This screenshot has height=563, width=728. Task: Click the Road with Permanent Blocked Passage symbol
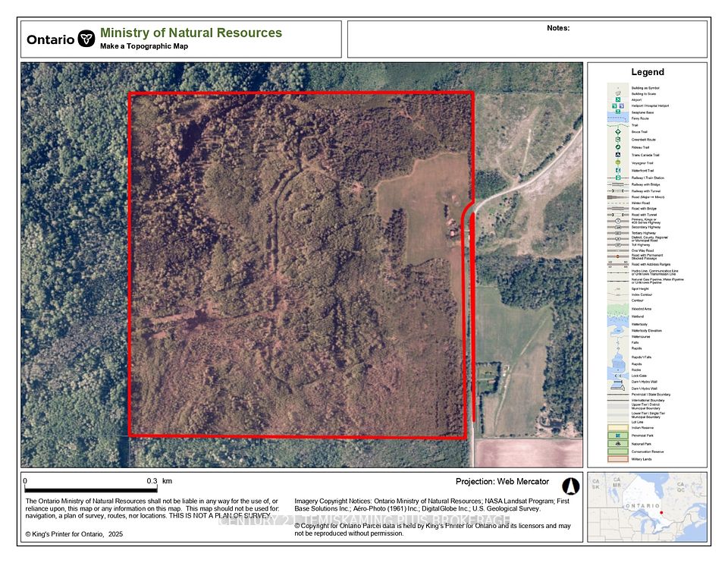pyautogui.click(x=618, y=256)
